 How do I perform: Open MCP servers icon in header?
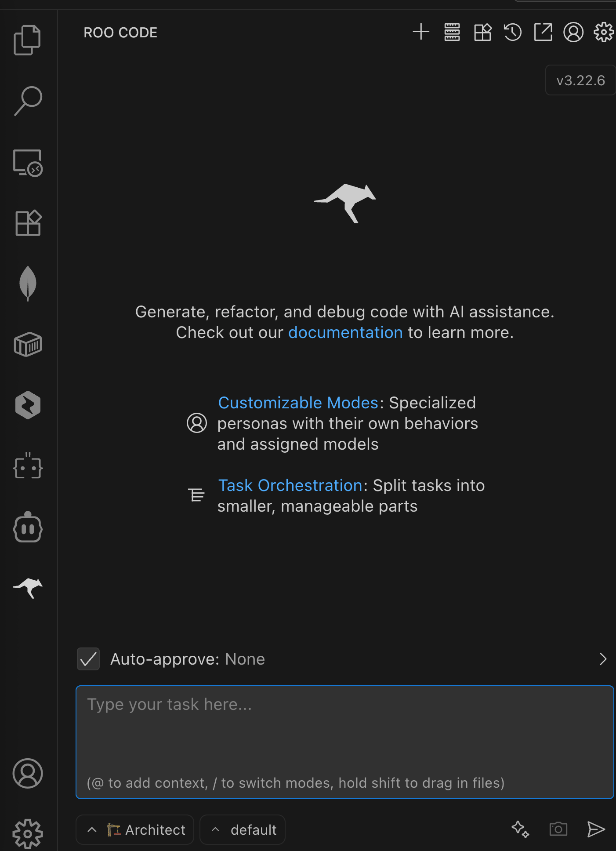452,32
